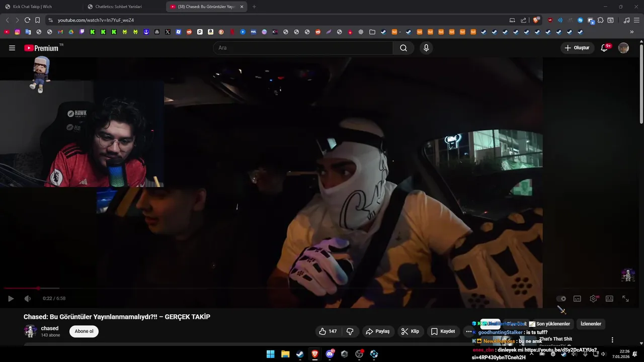644x362 pixels.
Task: Open the YouTube guide hamburger menu
Action: pos(12,48)
